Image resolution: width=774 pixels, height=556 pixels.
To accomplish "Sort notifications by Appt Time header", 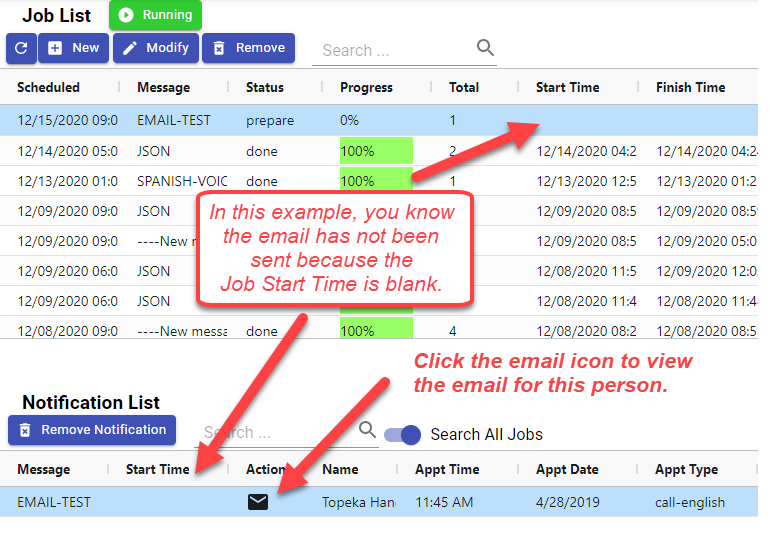I will tap(447, 469).
